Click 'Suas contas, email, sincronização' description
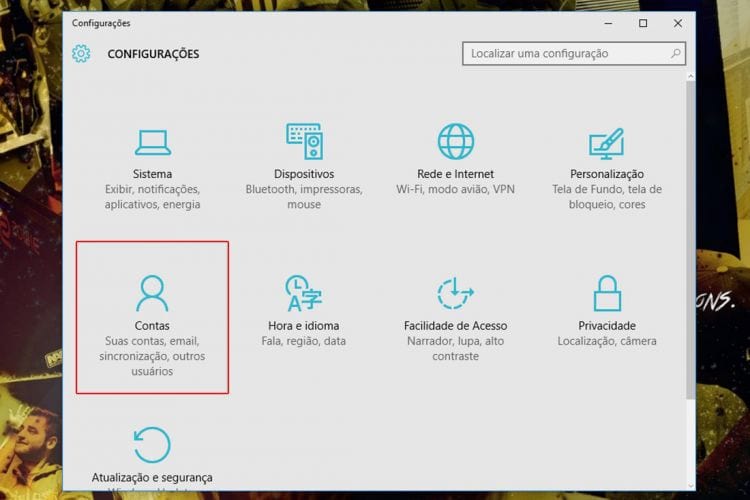Screen dimensions: 750x500 click(x=152, y=356)
